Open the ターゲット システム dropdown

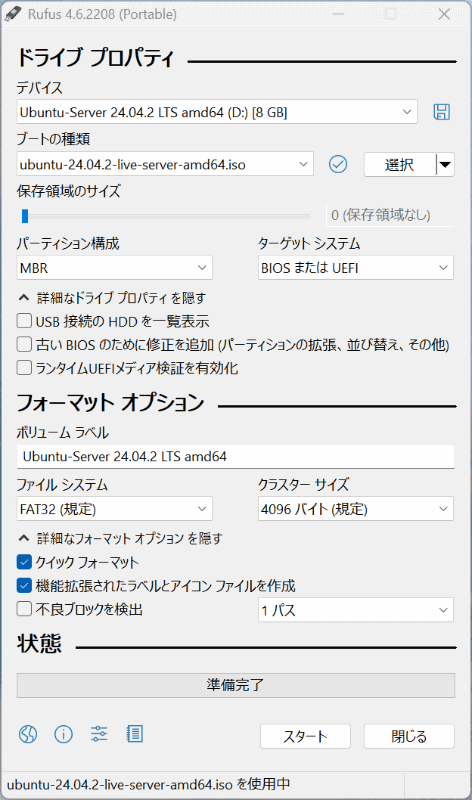[356, 268]
